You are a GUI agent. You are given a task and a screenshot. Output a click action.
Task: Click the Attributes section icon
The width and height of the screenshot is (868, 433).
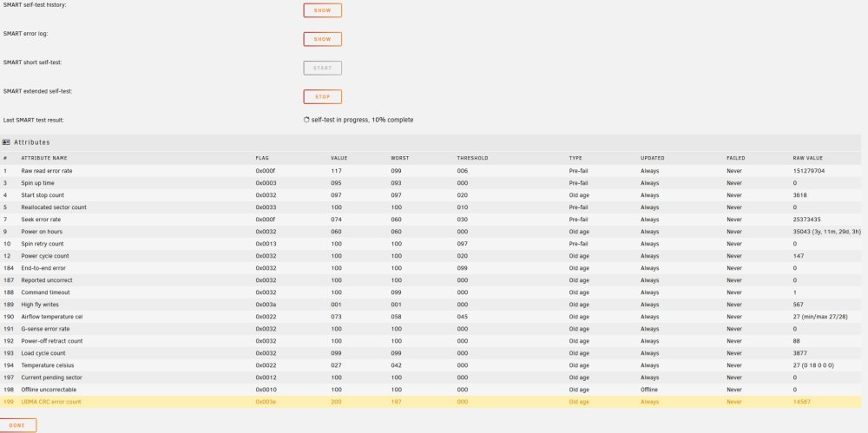7,142
